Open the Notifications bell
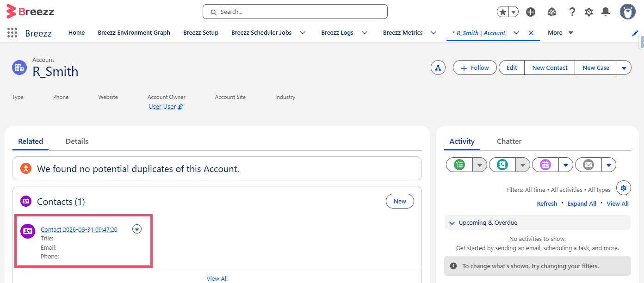The image size is (644, 283). 606,12
